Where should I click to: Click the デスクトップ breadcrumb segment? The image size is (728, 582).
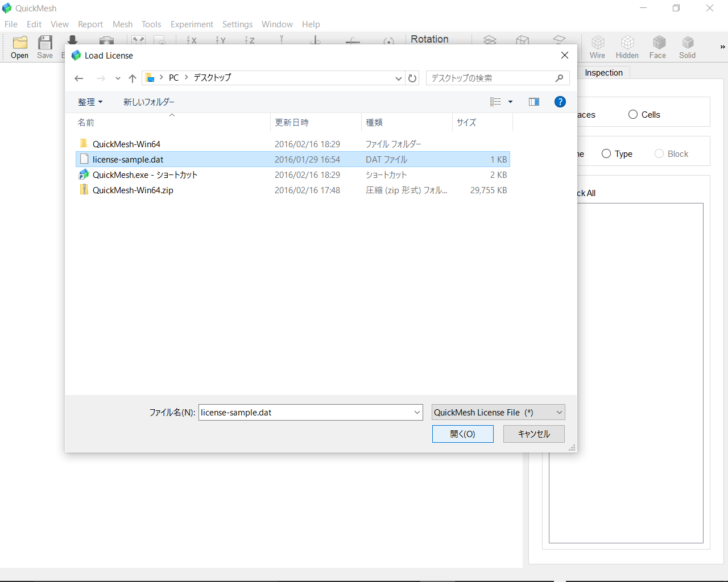point(212,78)
